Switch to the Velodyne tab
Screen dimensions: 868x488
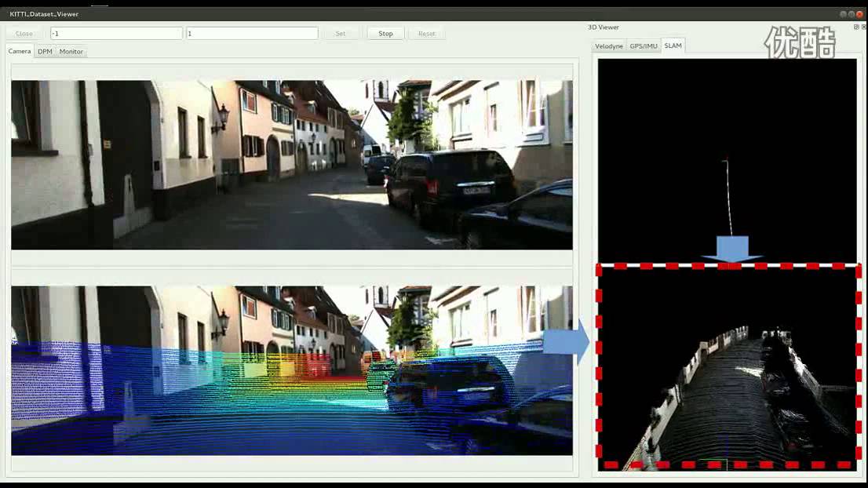[x=609, y=46]
